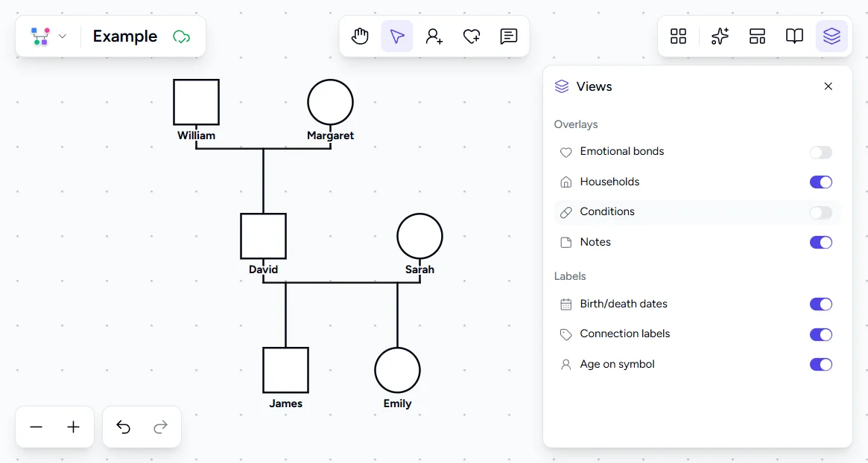Disable Age on symbol toggle
Screen dimensions: 868x463
tap(820, 365)
